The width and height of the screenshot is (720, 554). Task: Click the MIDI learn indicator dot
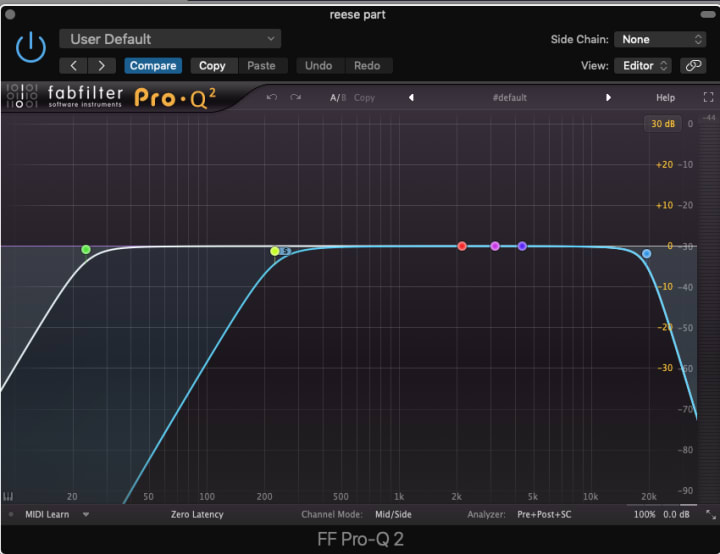(11, 514)
